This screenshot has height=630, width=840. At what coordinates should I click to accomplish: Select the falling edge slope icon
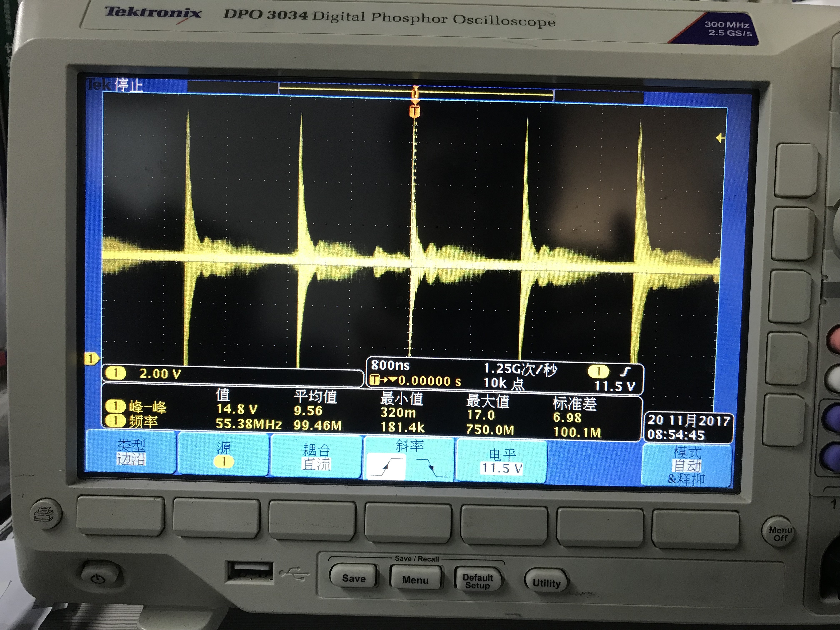[x=431, y=467]
